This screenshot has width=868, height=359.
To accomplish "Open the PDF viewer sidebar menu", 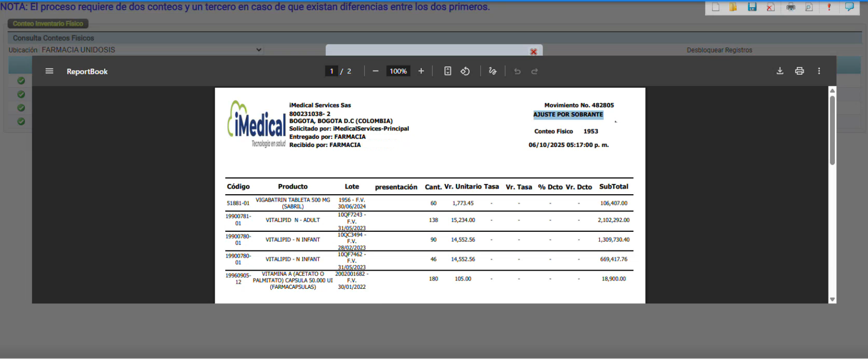I will (x=49, y=71).
